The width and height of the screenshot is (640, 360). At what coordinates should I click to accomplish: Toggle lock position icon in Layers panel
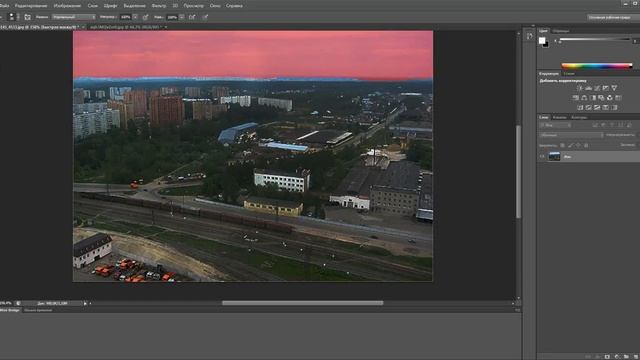(578, 145)
